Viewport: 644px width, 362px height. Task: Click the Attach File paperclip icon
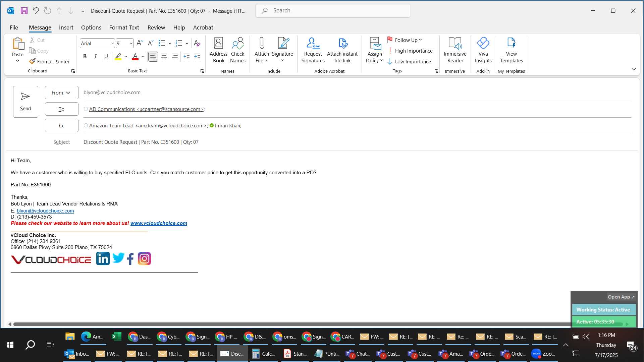click(x=262, y=43)
